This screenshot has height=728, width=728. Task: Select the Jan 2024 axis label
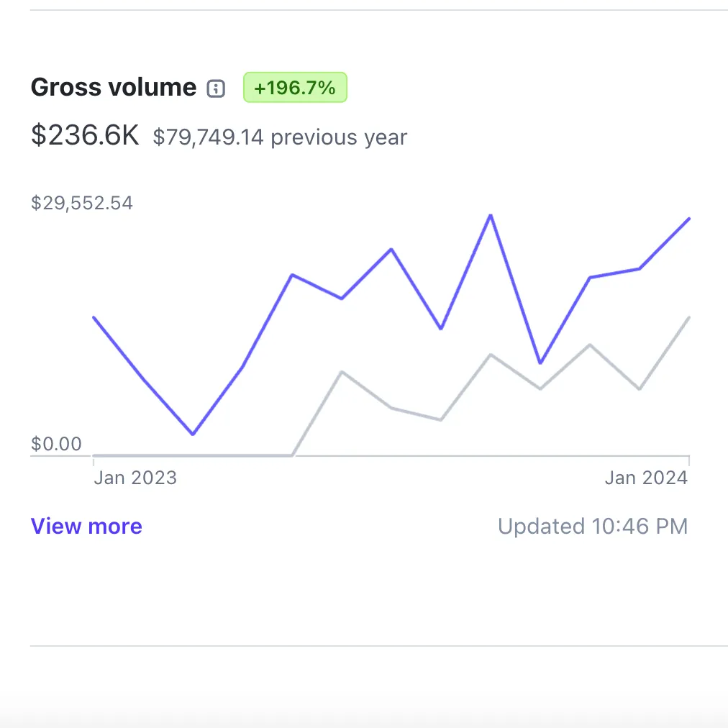click(646, 478)
